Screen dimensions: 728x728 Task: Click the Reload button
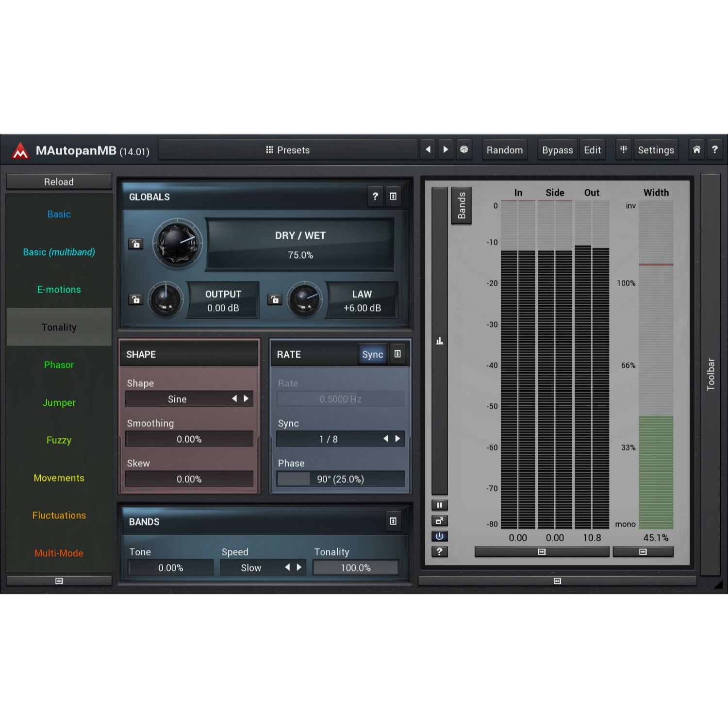[59, 182]
